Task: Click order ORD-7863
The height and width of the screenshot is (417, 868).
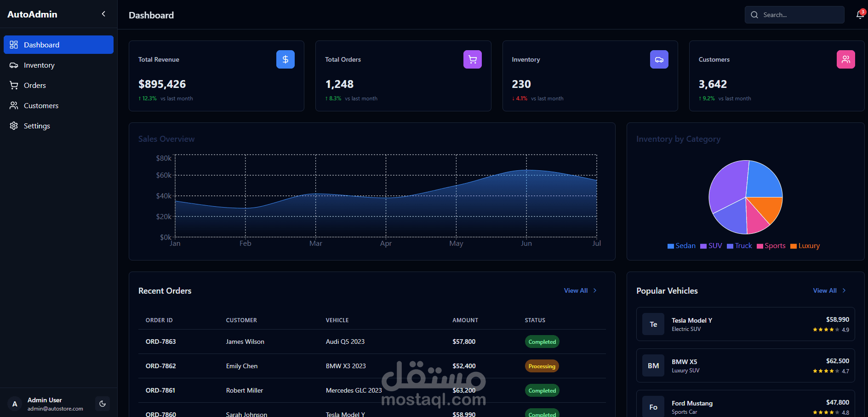Action: click(x=161, y=342)
